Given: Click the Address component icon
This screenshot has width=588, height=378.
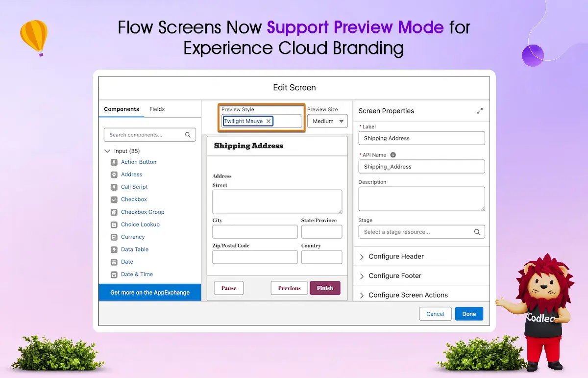Looking at the screenshot, I should tap(114, 175).
